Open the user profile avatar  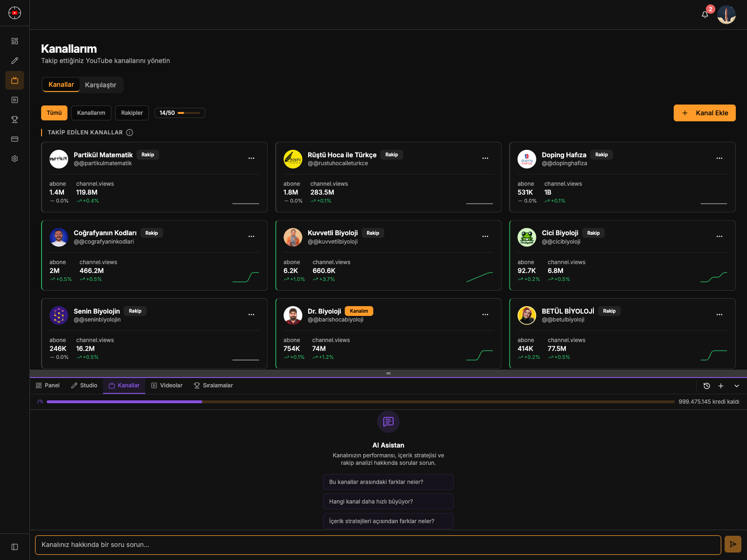click(726, 14)
